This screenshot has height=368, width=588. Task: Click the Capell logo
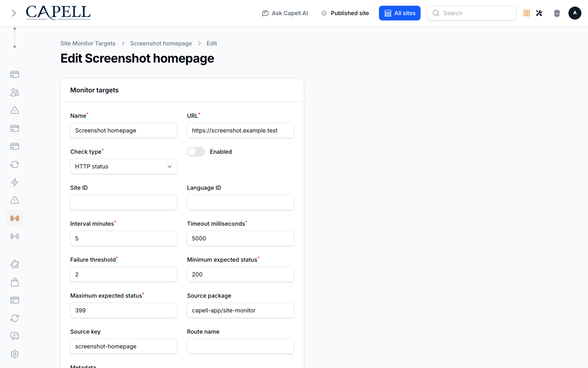pyautogui.click(x=58, y=13)
